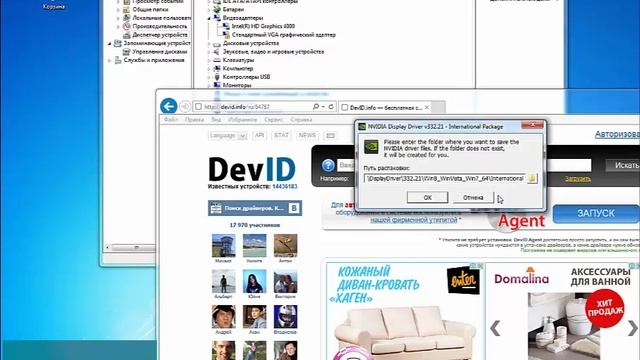Click the DevID logo on the page
The height and width of the screenshot is (360, 640).
(252, 169)
